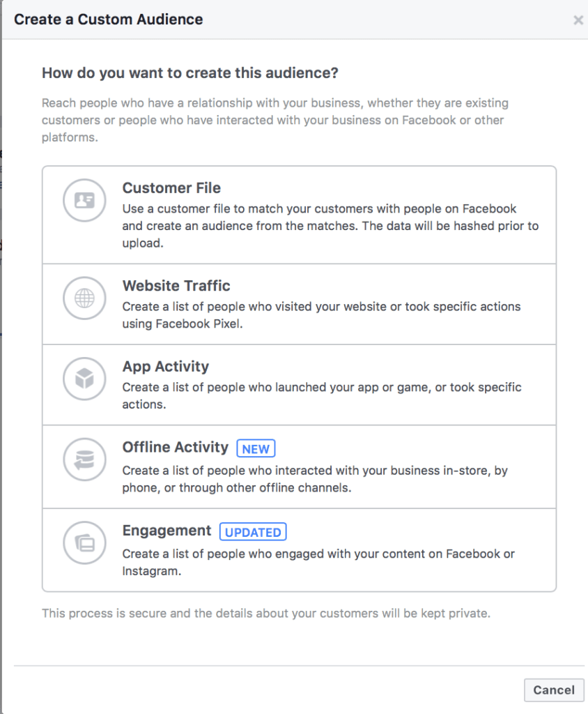This screenshot has height=714, width=588.
Task: Click the NEW badge beside Offline Activity
Action: click(x=256, y=449)
